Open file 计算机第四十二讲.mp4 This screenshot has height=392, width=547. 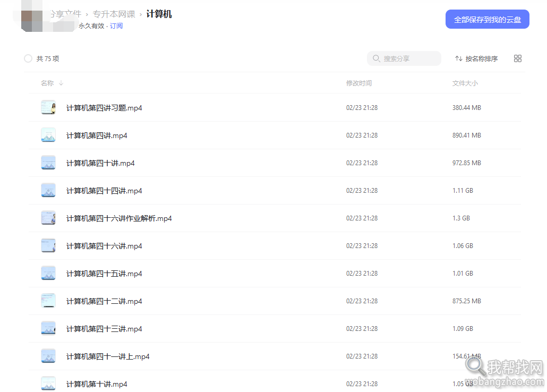coord(104,301)
